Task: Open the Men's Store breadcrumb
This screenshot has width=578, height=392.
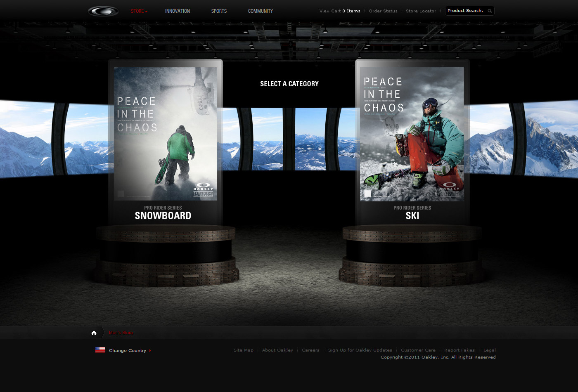Action: [x=121, y=333]
